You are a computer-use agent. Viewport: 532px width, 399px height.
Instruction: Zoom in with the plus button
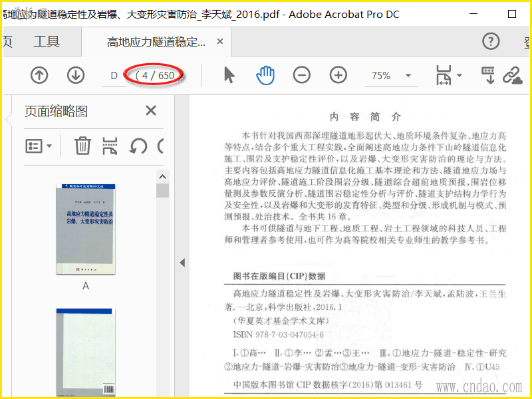tap(338, 75)
